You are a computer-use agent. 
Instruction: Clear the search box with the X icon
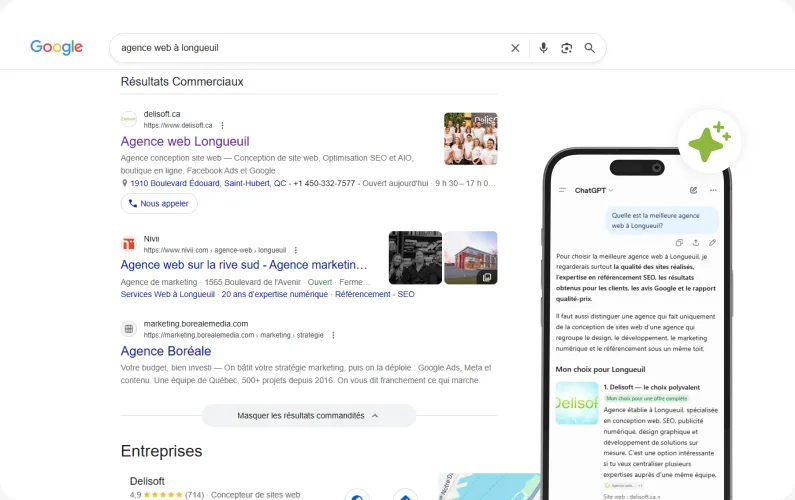coord(515,48)
